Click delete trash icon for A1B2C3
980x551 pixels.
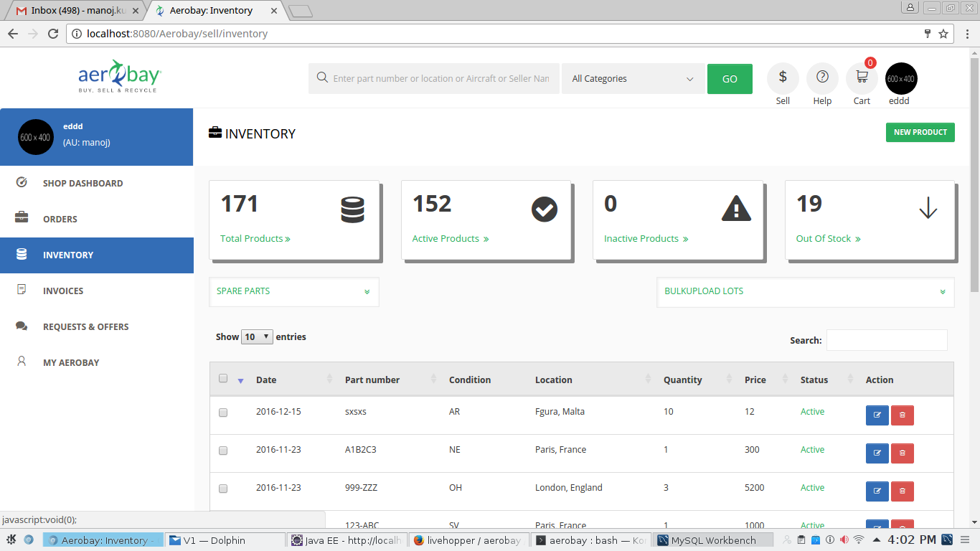(903, 453)
